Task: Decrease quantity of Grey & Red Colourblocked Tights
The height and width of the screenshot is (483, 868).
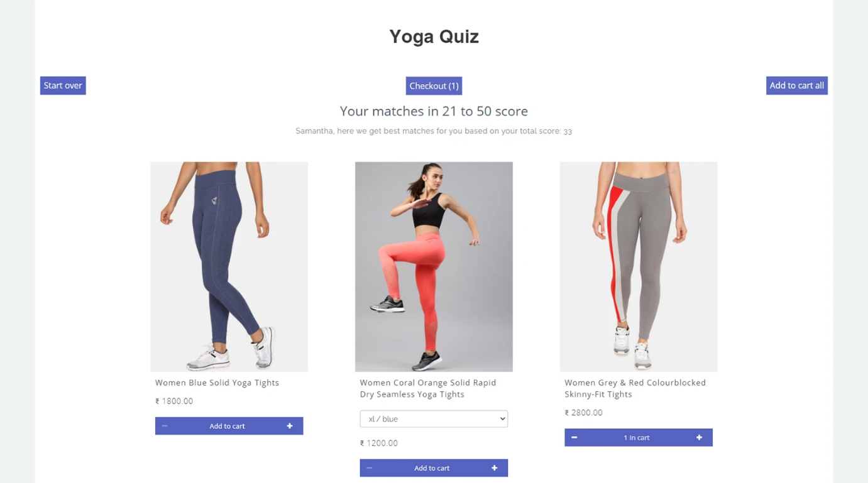Action: coord(574,438)
